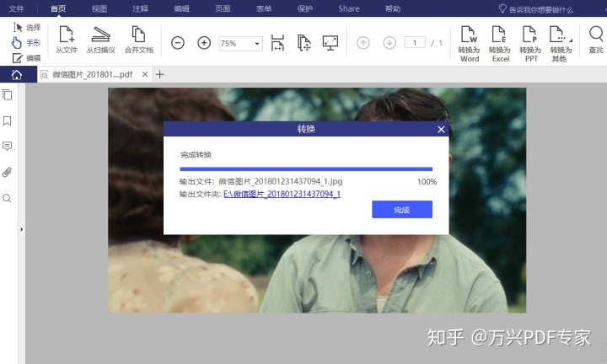The height and width of the screenshot is (364, 607).
Task: Click the page number input field
Action: (x=415, y=42)
